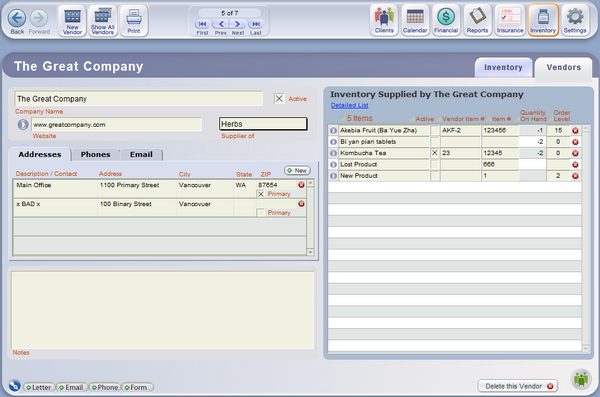Toggle Active checkbox for New Product
Image resolution: width=600 pixels, height=397 pixels.
(435, 176)
